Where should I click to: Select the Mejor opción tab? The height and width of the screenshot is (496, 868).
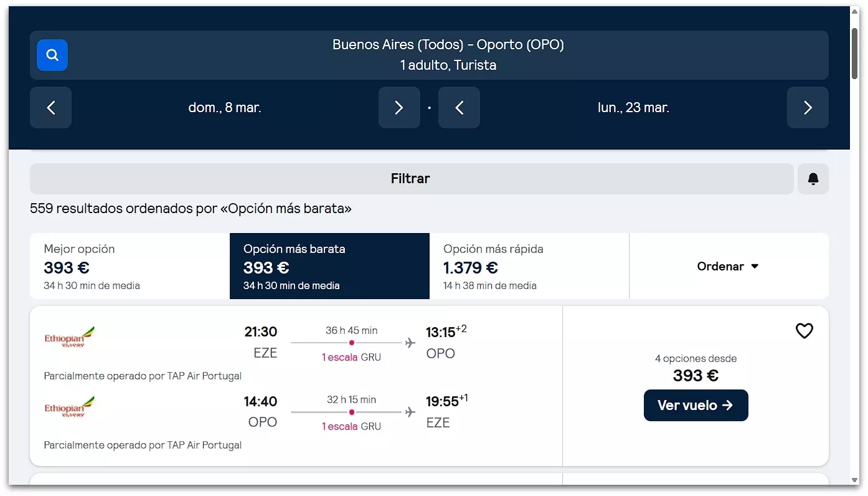coord(130,266)
